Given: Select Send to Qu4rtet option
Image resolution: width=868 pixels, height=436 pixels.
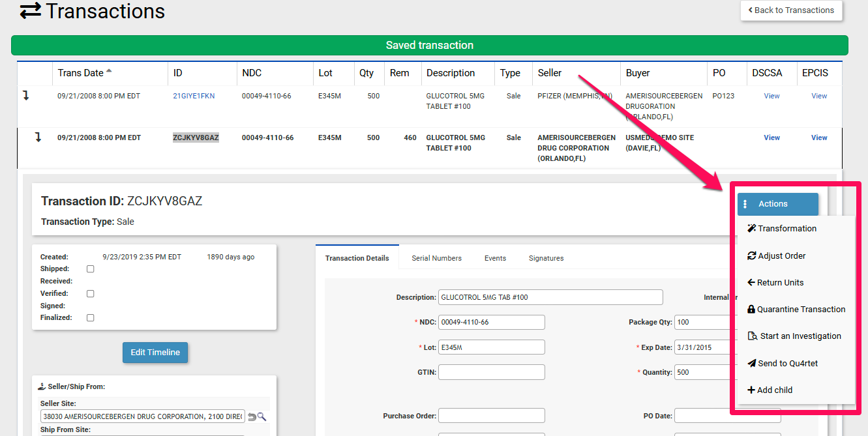Looking at the screenshot, I should pos(787,364).
